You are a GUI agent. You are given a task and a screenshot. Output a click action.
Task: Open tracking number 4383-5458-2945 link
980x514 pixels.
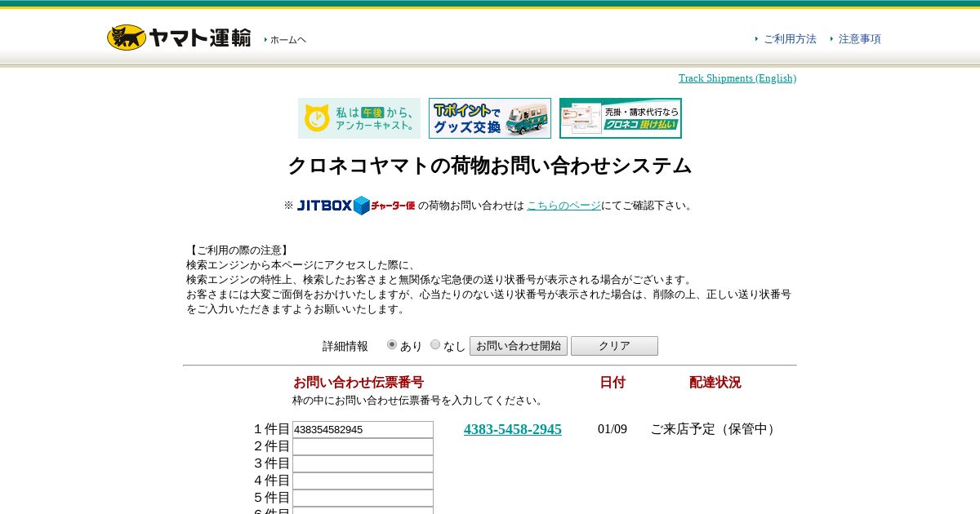click(x=513, y=429)
